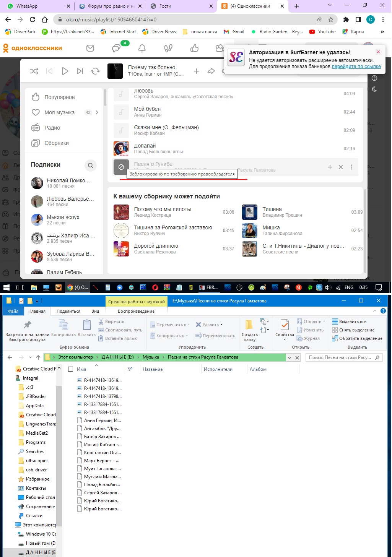The width and height of the screenshot is (392, 557).
Task: Share the current track via arrow icon
Action: 211,71
